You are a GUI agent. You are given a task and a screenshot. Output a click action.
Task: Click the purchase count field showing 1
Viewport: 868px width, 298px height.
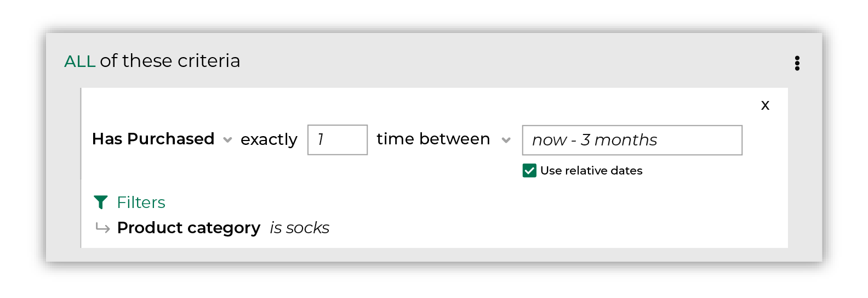(x=337, y=140)
